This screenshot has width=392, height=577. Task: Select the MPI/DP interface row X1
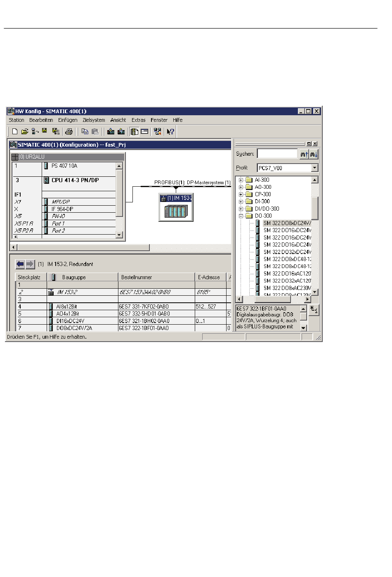click(x=64, y=202)
